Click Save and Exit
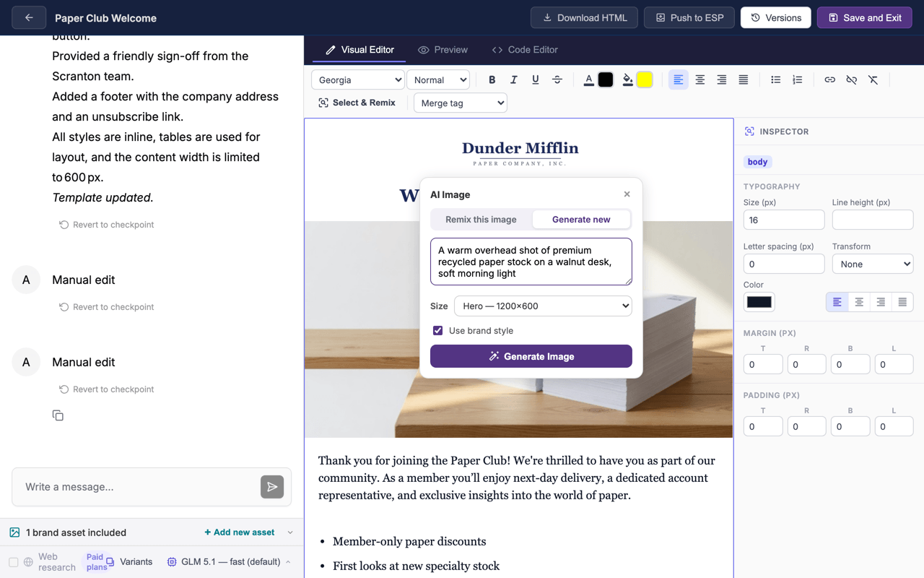 865,18
